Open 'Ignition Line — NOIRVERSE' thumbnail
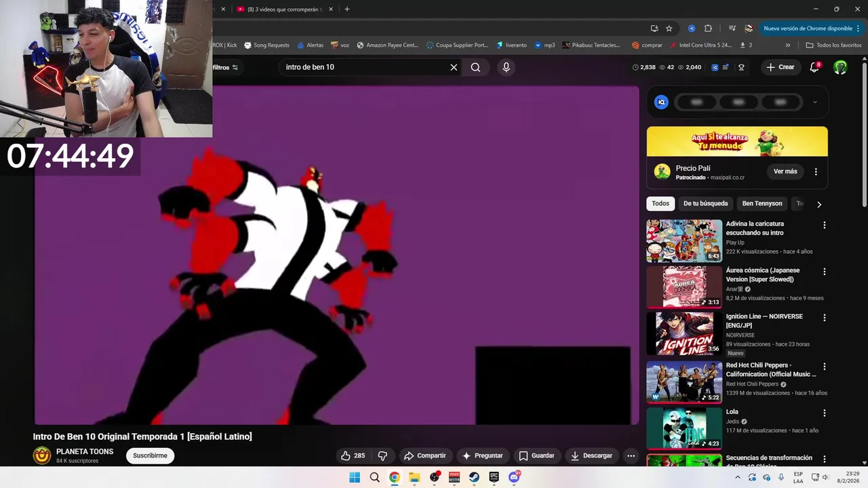Image resolution: width=868 pixels, height=488 pixels. click(684, 333)
